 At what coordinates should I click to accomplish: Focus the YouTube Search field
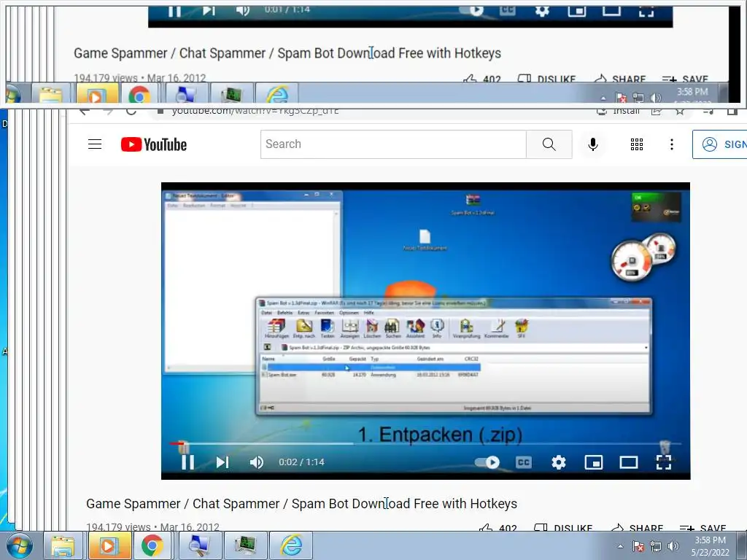(x=393, y=144)
